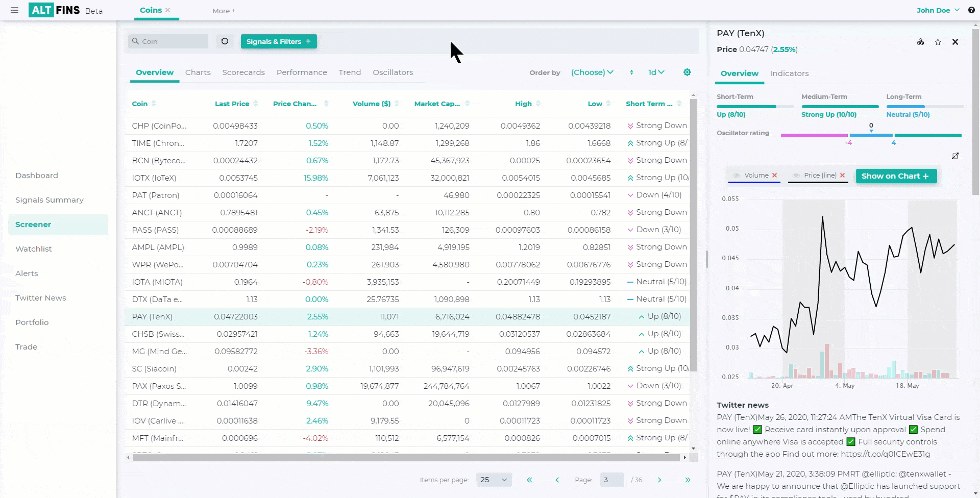Open table settings gear icon
This screenshot has height=498, width=980.
(687, 72)
